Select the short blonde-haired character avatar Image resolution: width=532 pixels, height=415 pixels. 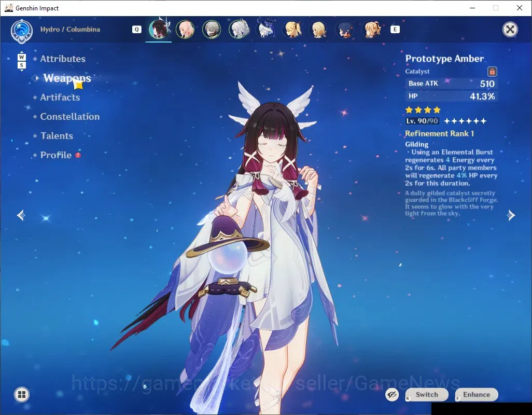(x=318, y=29)
